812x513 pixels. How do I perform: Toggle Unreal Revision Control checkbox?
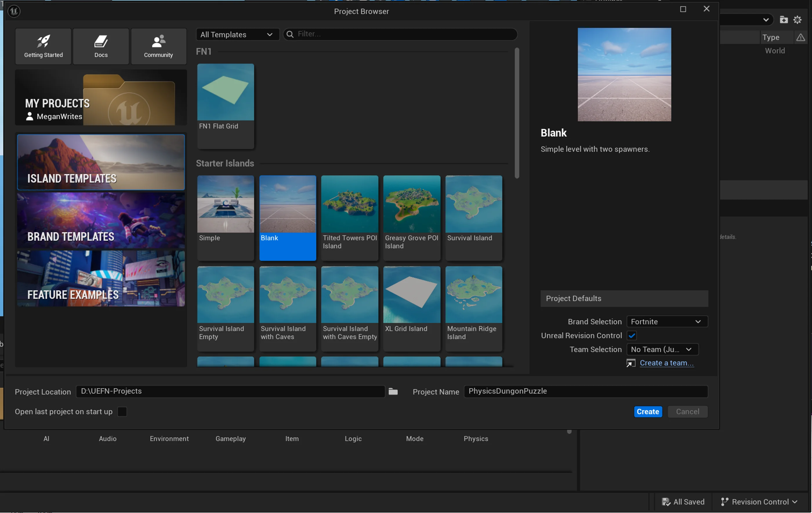pos(632,336)
